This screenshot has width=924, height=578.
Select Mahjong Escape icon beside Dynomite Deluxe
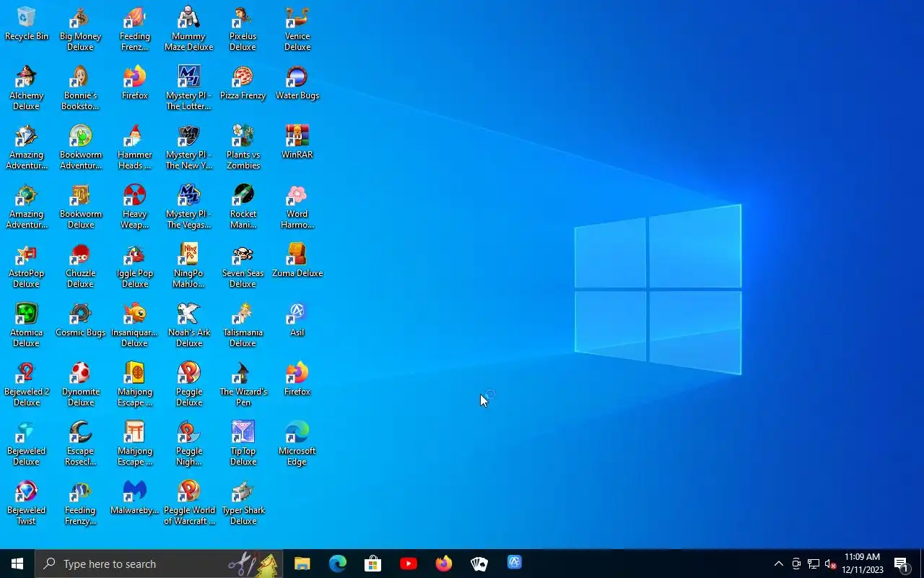[135, 384]
